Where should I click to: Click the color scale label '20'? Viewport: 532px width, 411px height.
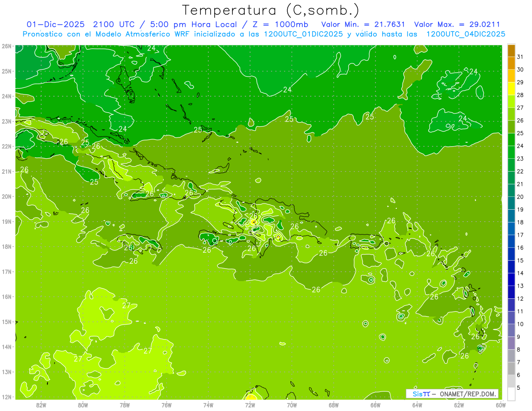(x=520, y=197)
